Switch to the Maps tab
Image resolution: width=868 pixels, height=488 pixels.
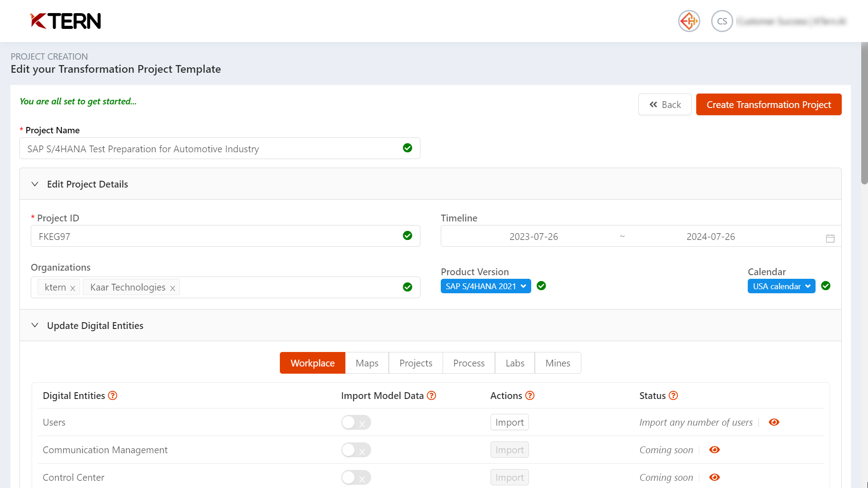click(x=367, y=363)
